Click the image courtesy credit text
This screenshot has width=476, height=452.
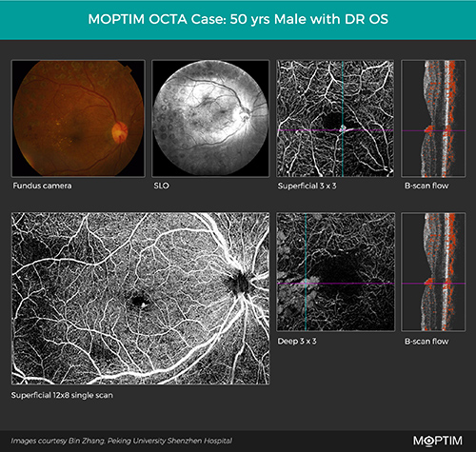pos(122,441)
